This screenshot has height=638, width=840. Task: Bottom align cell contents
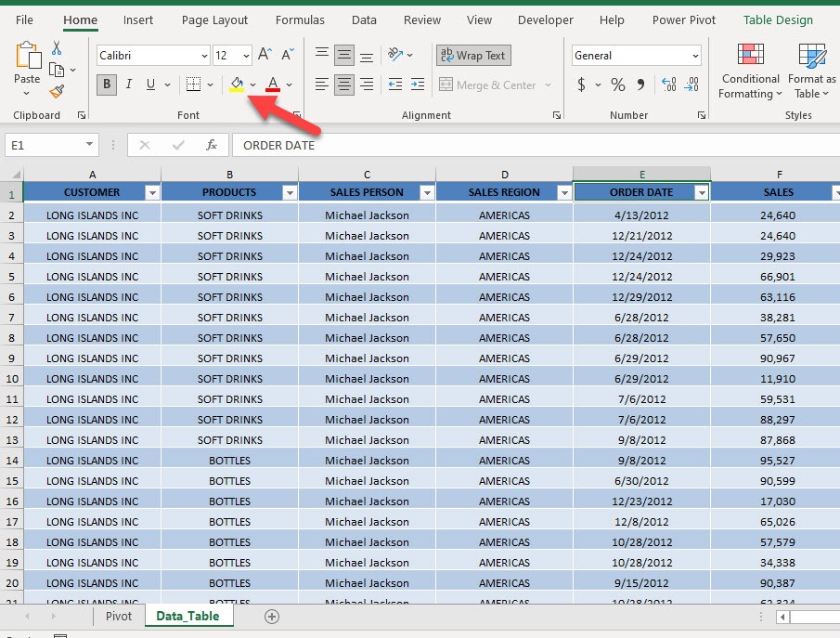point(367,55)
